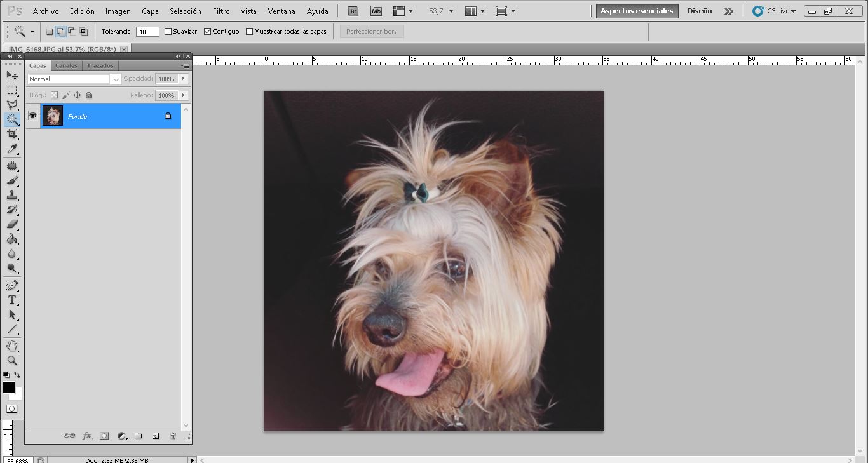
Task: Select the Eyedropper tool
Action: point(12,149)
